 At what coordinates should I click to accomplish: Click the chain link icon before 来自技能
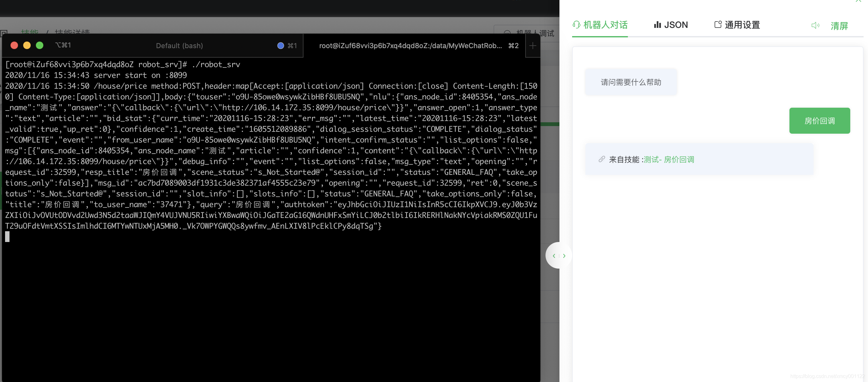point(602,159)
